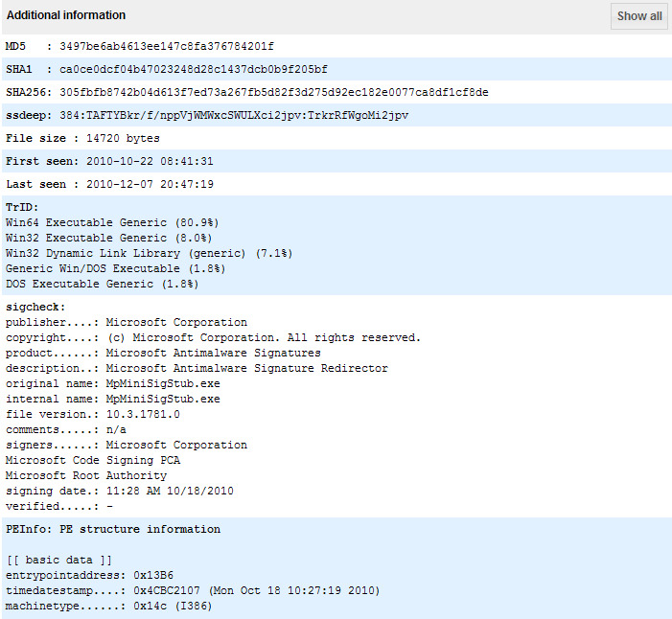
Task: Click the First seen date row
Action: point(109,161)
